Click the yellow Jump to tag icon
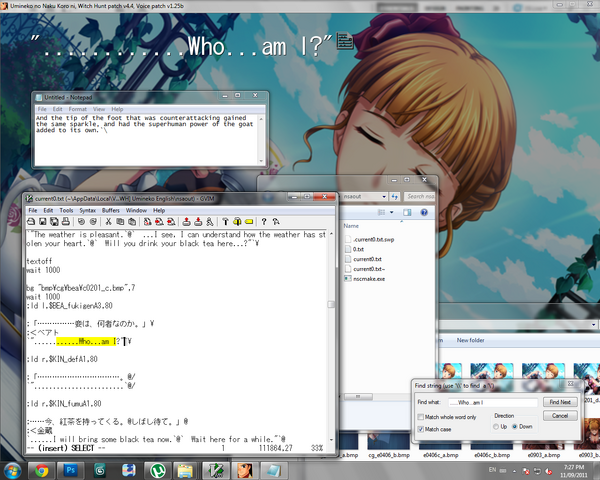This screenshot has width=600, height=480. tap(249, 221)
